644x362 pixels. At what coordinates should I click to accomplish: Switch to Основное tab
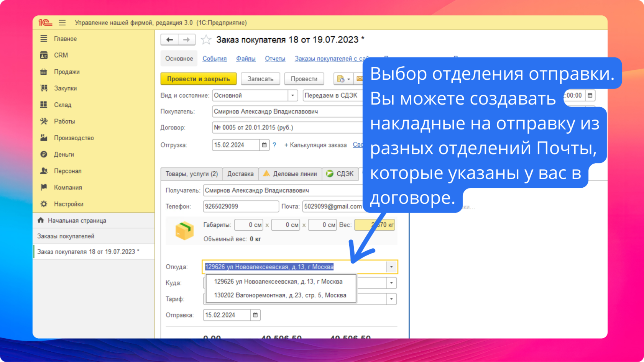[179, 59]
